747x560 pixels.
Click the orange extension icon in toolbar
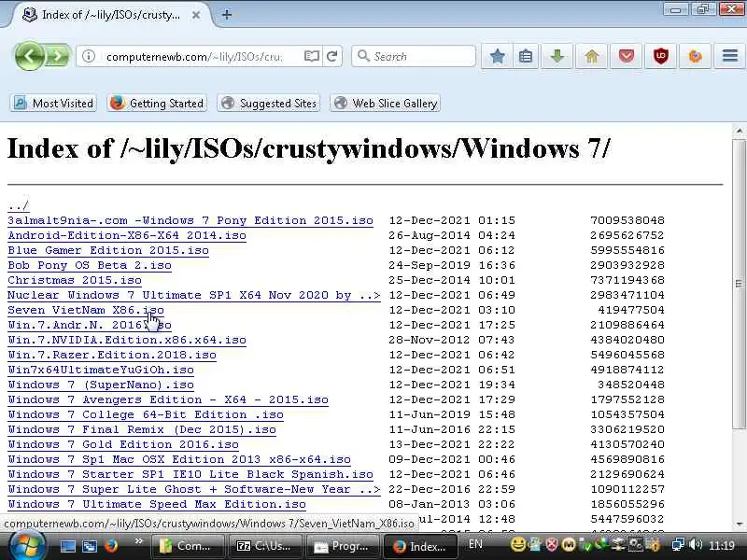coord(695,56)
